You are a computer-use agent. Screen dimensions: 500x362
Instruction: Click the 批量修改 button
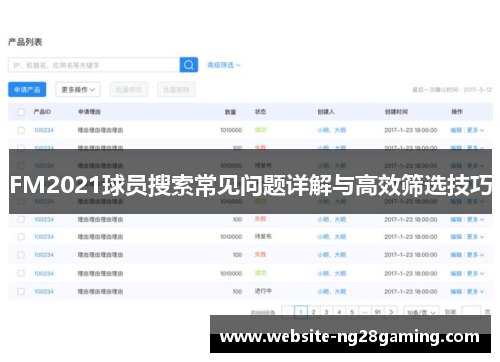coord(129,89)
